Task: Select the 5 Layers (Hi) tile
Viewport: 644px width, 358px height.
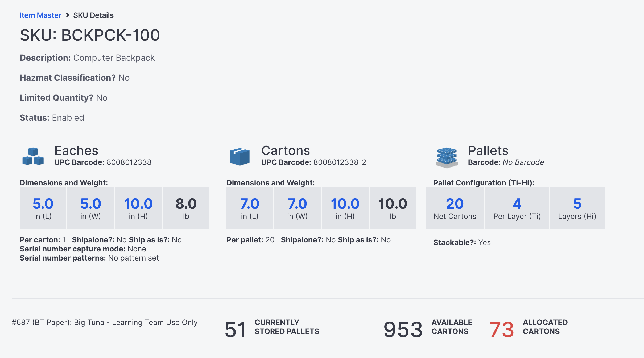Action: point(577,208)
